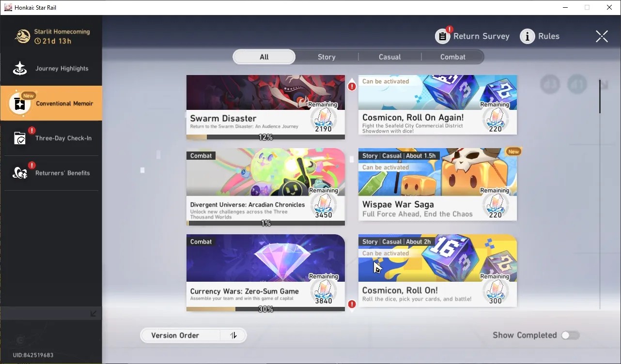621x364 pixels.
Task: Open the Rules info icon
Action: 528,36
